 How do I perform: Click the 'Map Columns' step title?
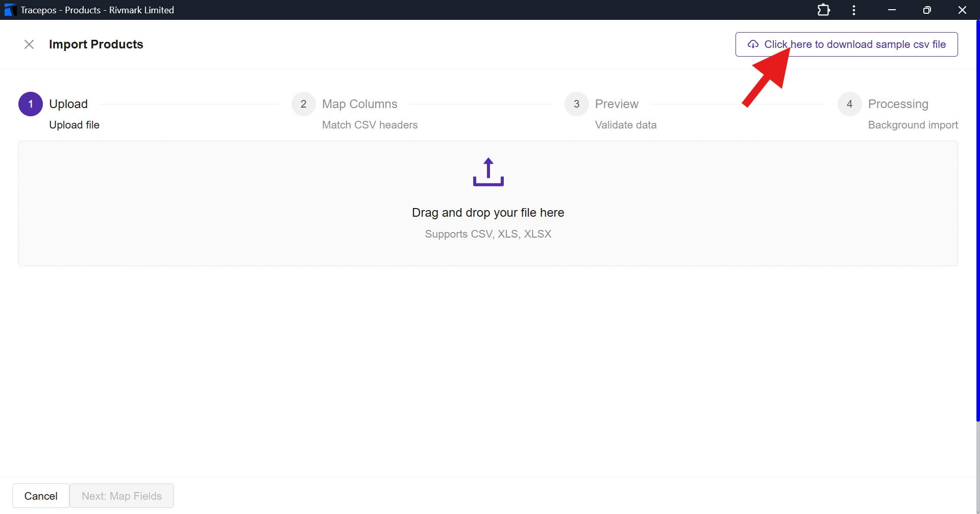tap(360, 104)
